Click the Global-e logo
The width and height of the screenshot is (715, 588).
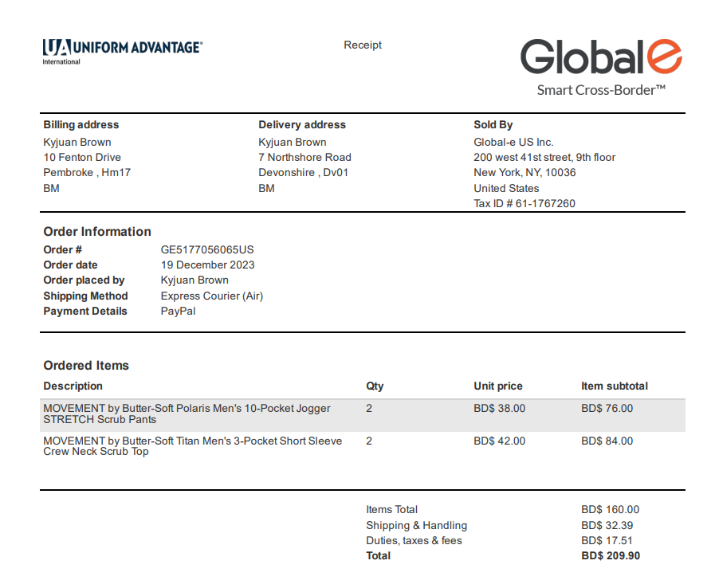point(601,57)
